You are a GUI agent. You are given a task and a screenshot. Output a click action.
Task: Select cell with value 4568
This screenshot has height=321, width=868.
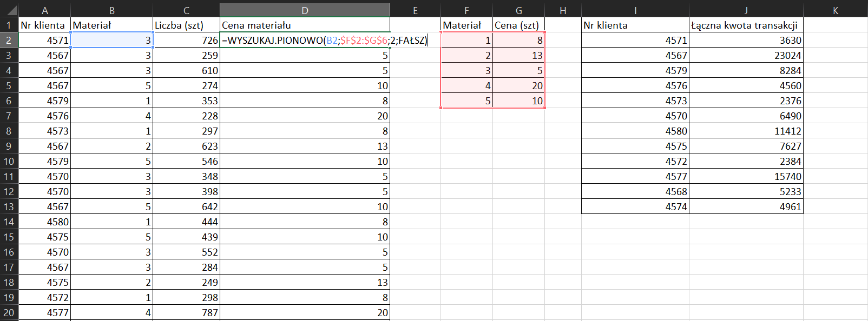pyautogui.click(x=635, y=191)
